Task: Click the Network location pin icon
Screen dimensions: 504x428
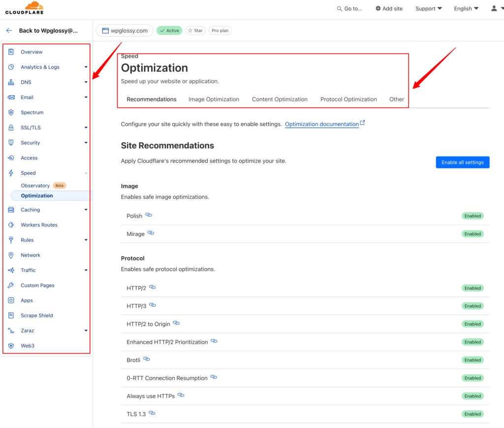Action: tap(11, 255)
